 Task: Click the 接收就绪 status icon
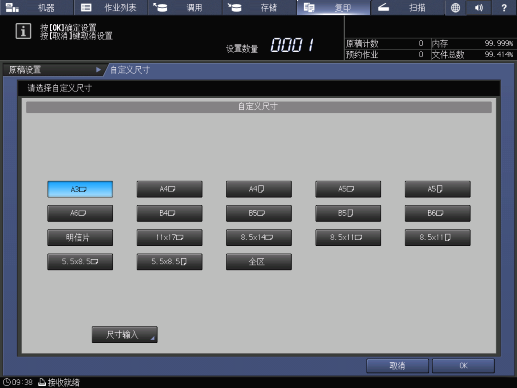42,382
